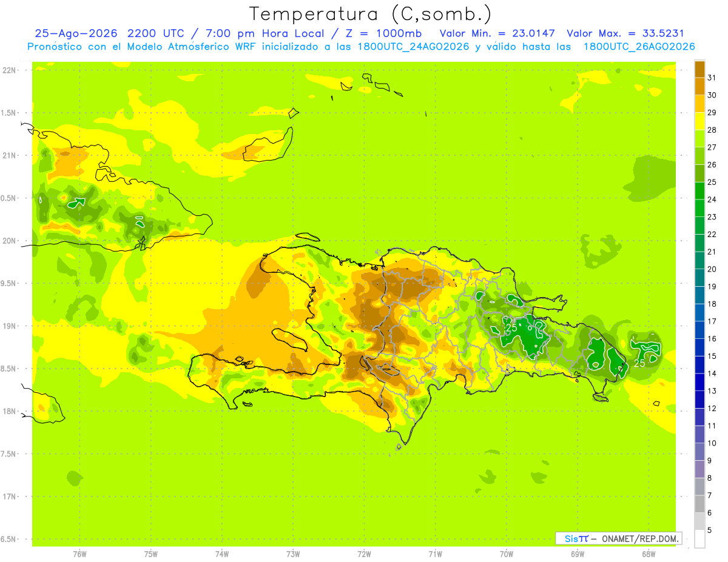Click the '73W' longitude axis label
This screenshot has width=728, height=562.
294,554
